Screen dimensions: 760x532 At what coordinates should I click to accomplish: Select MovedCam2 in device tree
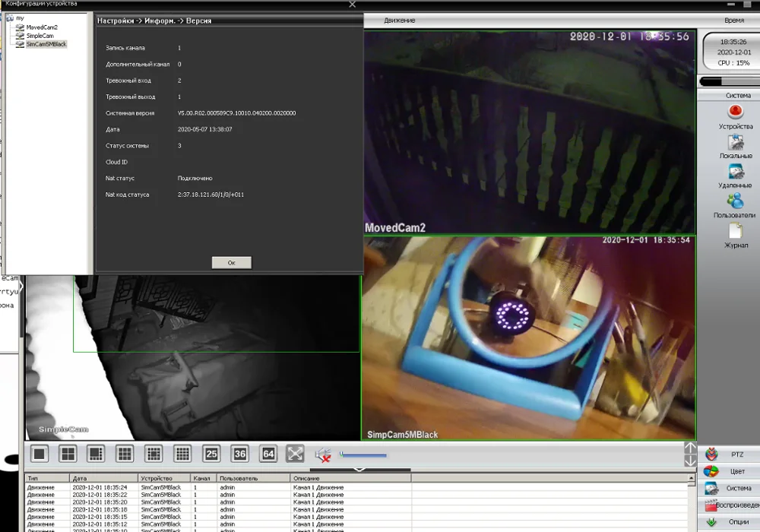pos(42,27)
